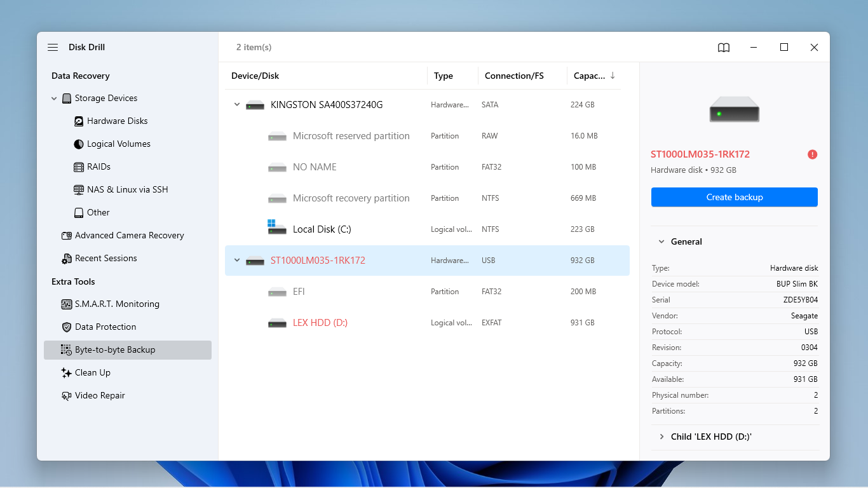Click the NAS & Linux via SSH icon
This screenshot has width=868, height=488.
tap(79, 190)
